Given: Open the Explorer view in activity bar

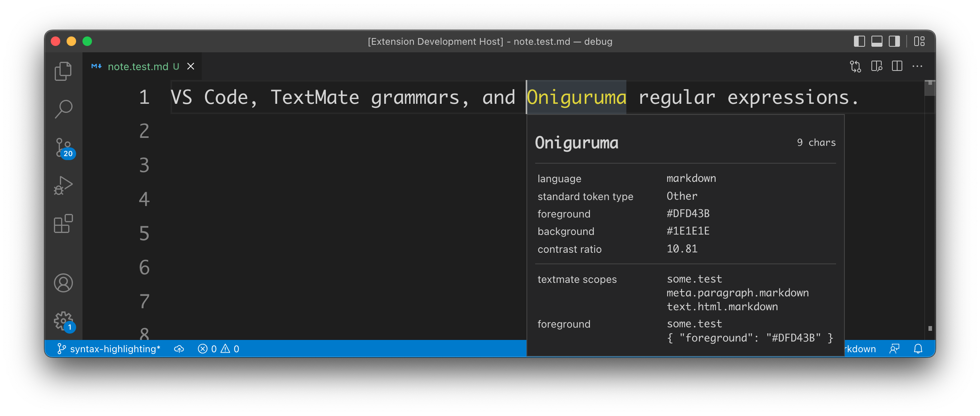Looking at the screenshot, I should pyautogui.click(x=63, y=71).
